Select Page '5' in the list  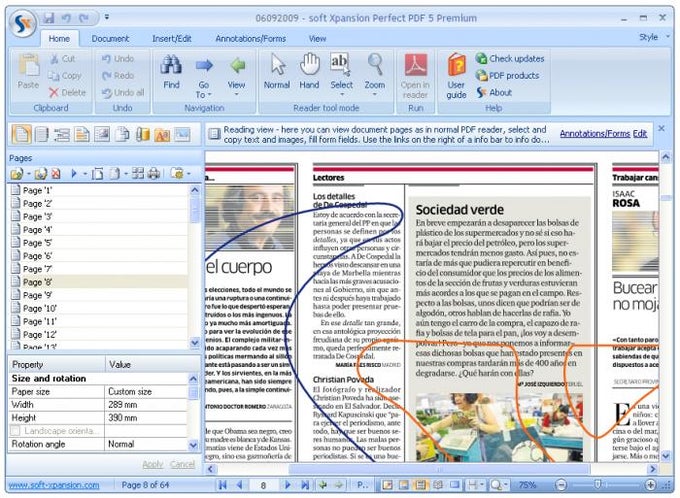pyautogui.click(x=99, y=243)
